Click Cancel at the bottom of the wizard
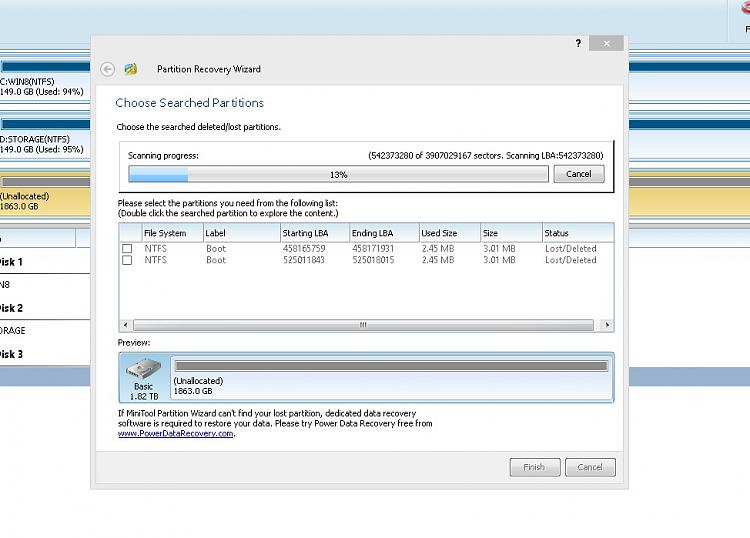This screenshot has height=538, width=750. (x=590, y=467)
